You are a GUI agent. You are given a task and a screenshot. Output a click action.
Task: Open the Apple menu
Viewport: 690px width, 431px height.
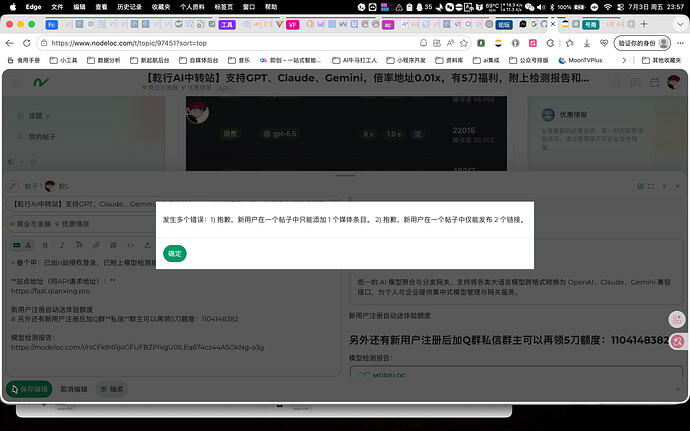pos(13,7)
